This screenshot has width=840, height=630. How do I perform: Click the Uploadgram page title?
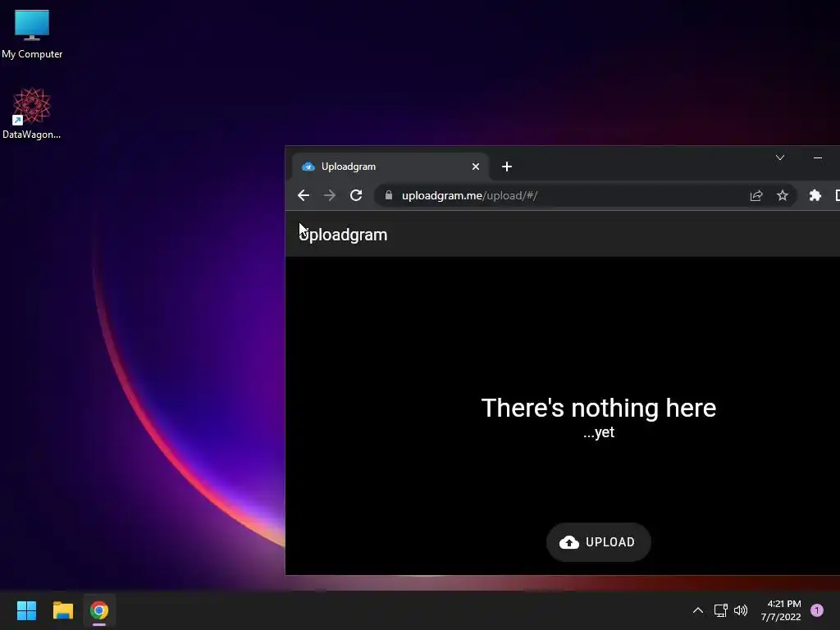click(344, 235)
